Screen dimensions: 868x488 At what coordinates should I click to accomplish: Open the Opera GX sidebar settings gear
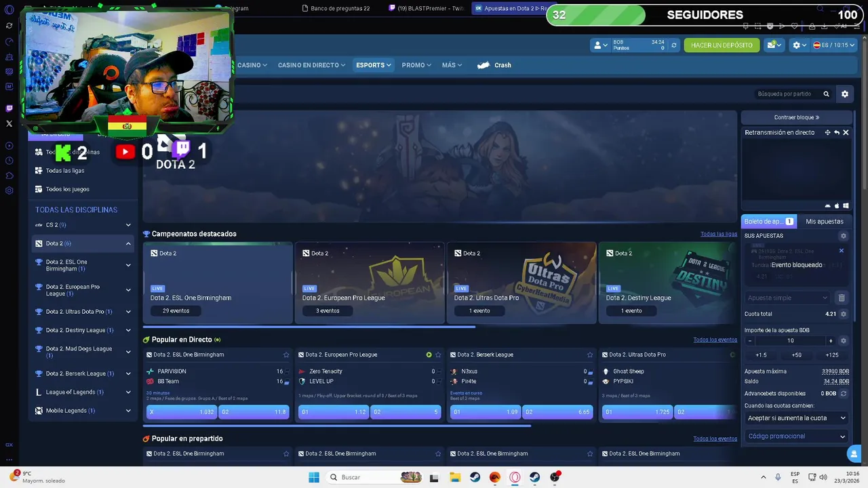[9, 190]
